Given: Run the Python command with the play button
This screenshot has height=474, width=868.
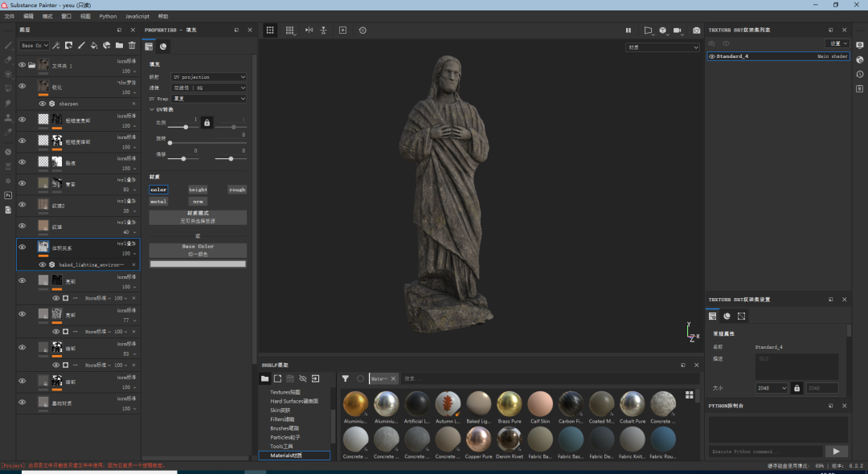Looking at the screenshot, I should click(x=836, y=452).
